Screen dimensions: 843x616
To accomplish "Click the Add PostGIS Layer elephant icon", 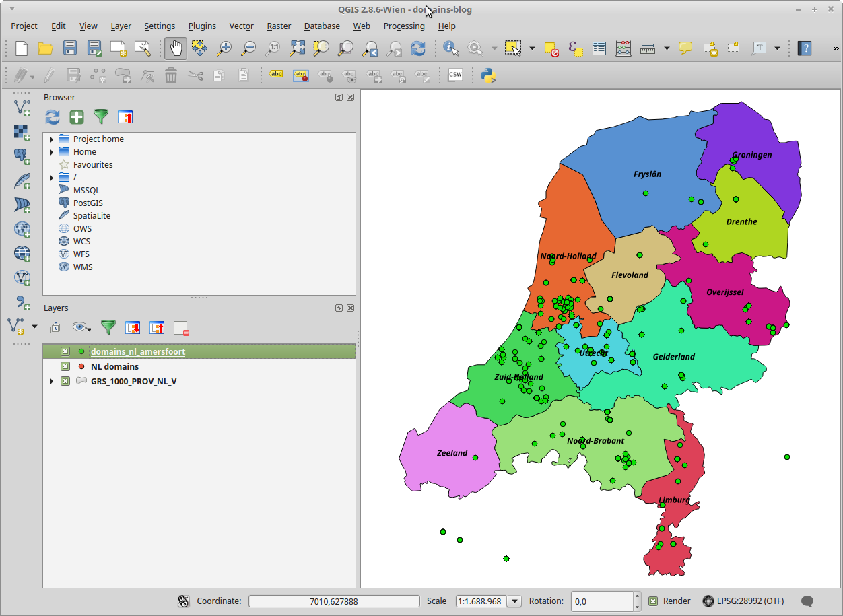I will click(22, 156).
